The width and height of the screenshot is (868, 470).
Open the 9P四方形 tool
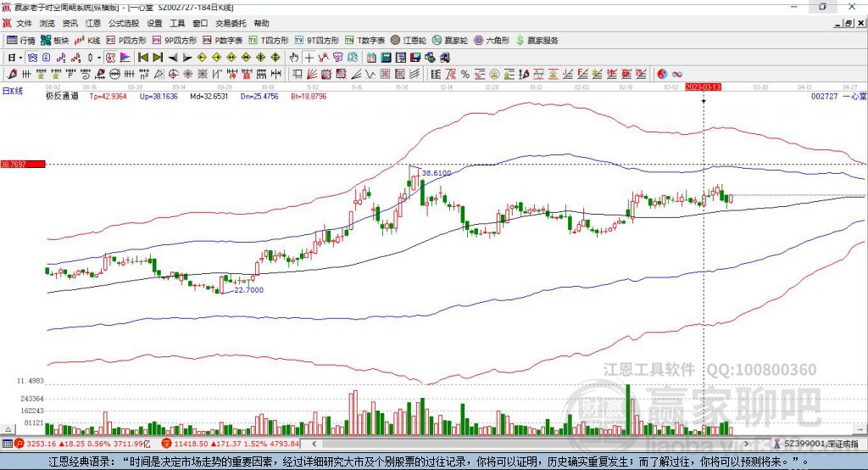[x=175, y=41]
